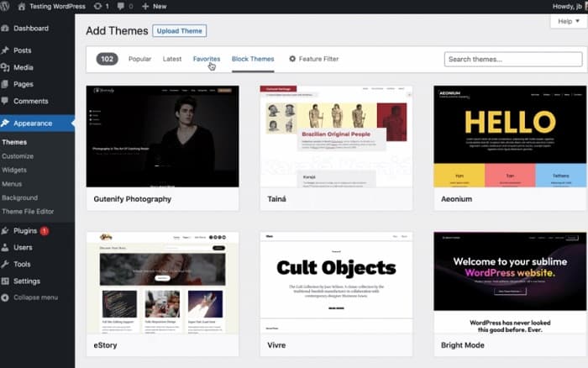Open the Testing WordPress home icon
Viewport: 588px width, 368px height.
click(22, 7)
